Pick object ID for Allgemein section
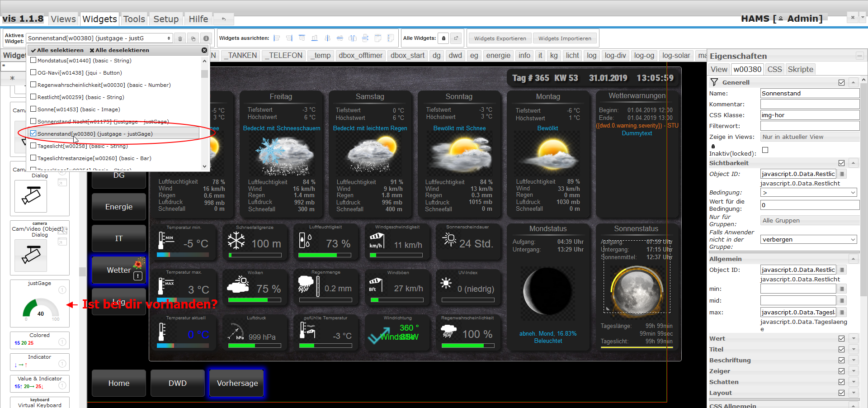This screenshot has height=408, width=868. click(842, 270)
